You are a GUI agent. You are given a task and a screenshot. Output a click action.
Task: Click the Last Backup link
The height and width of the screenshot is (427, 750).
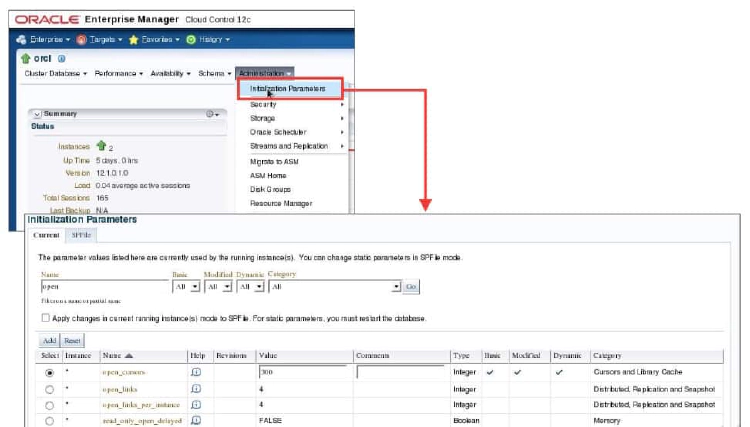coord(70,210)
